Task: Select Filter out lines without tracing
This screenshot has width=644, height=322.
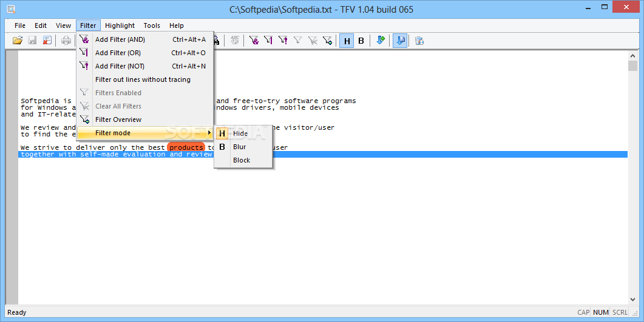Action: click(145, 79)
